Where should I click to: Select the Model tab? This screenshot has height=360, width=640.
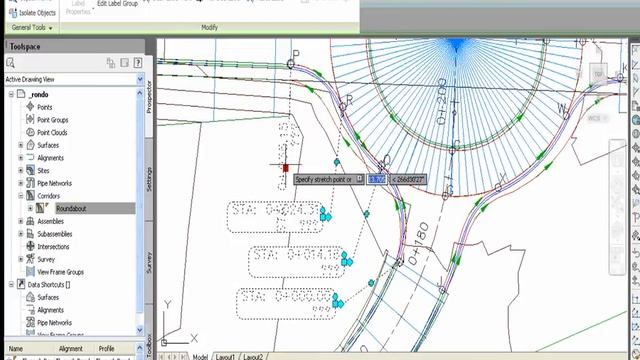[x=200, y=357]
